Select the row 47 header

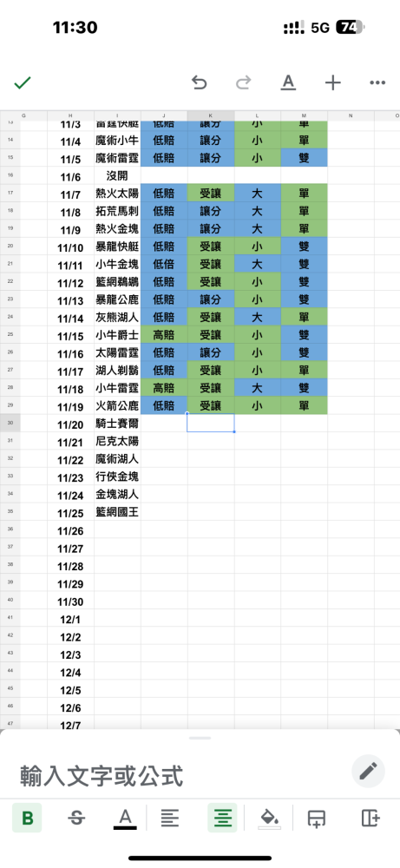[x=10, y=723]
